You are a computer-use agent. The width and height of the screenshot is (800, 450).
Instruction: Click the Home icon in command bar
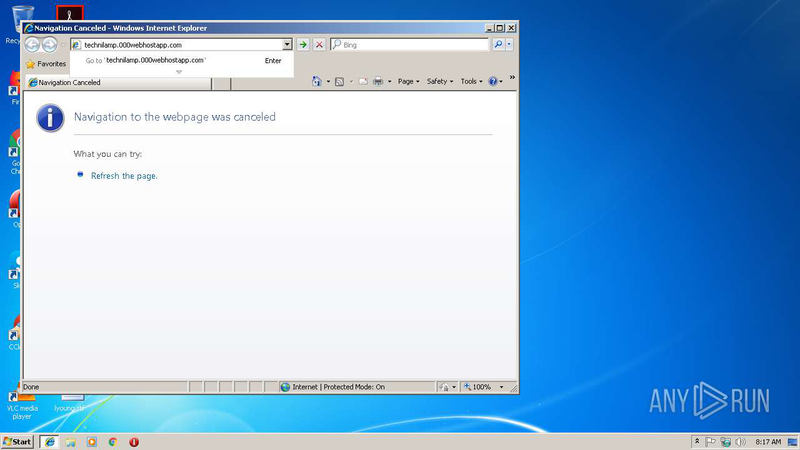pyautogui.click(x=317, y=82)
